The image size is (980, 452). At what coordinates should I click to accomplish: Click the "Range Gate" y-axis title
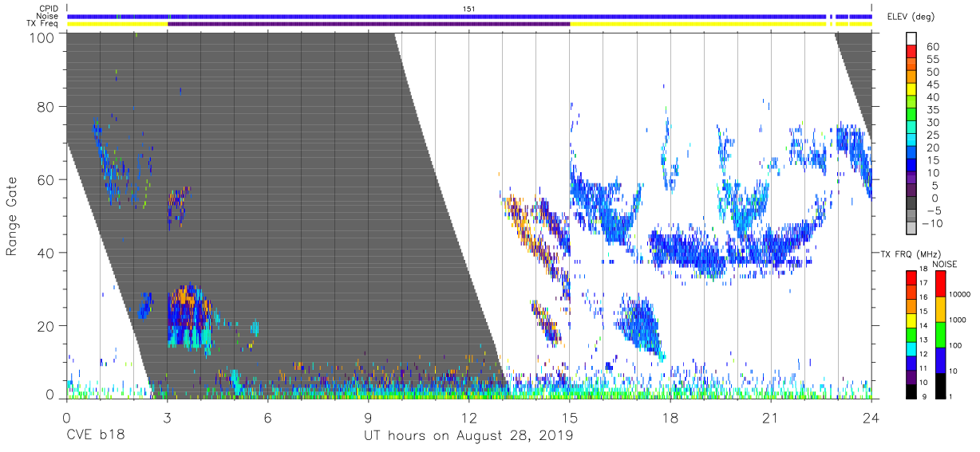click(x=12, y=216)
